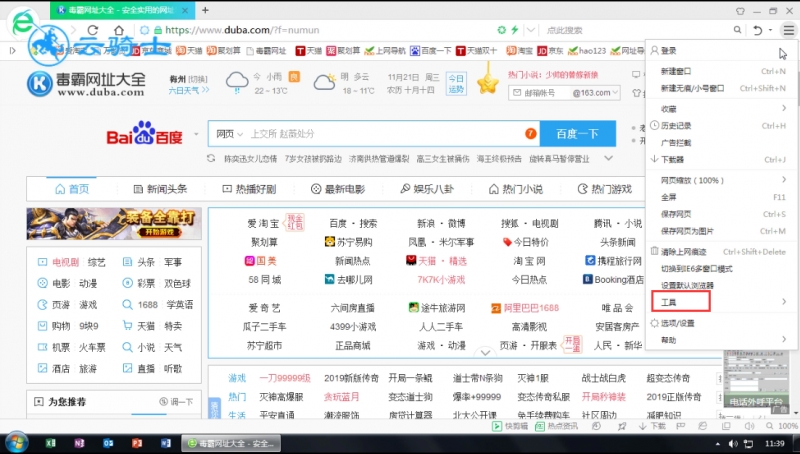The height and width of the screenshot is (454, 800).
Task: Click the undo closed tab arrow icon
Action: (x=758, y=30)
